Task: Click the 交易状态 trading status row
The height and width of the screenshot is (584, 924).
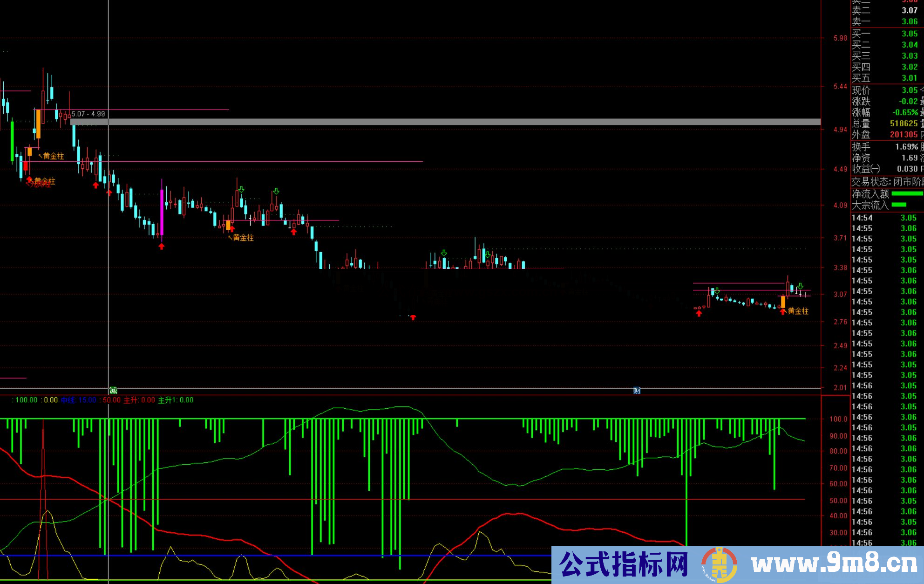Action: point(887,182)
